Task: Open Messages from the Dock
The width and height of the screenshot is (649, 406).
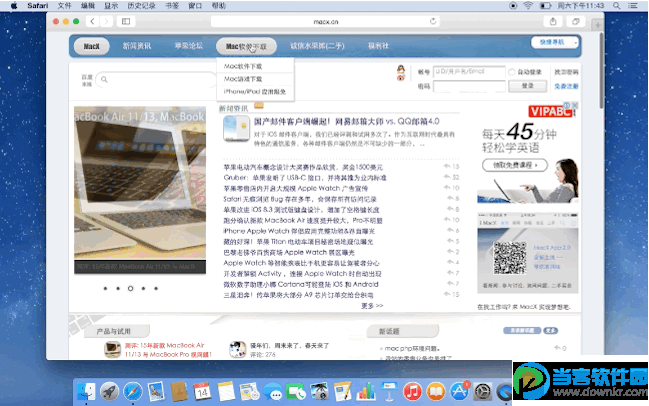Action: click(x=273, y=392)
